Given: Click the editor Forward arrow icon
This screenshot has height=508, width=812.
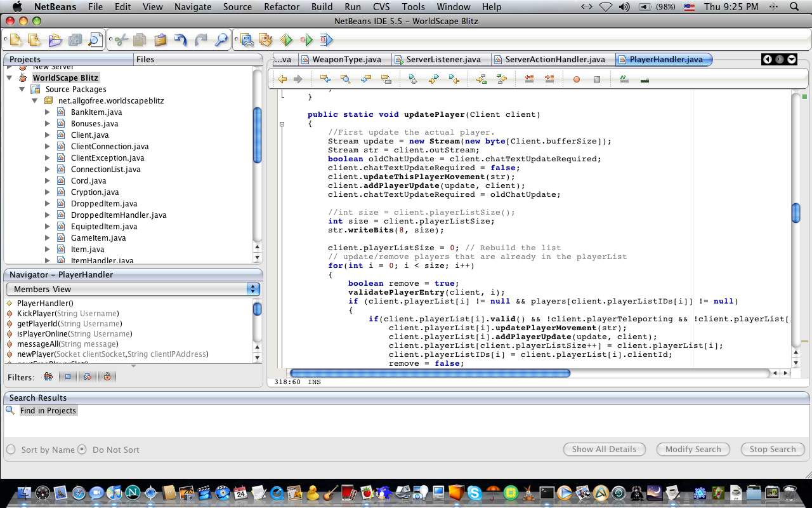Looking at the screenshot, I should coord(298,79).
